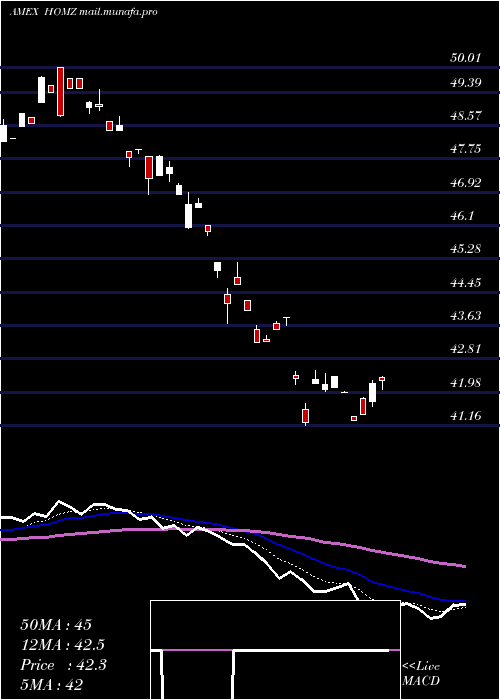
Task: Click the 49.39 price axis label
Action: click(465, 83)
